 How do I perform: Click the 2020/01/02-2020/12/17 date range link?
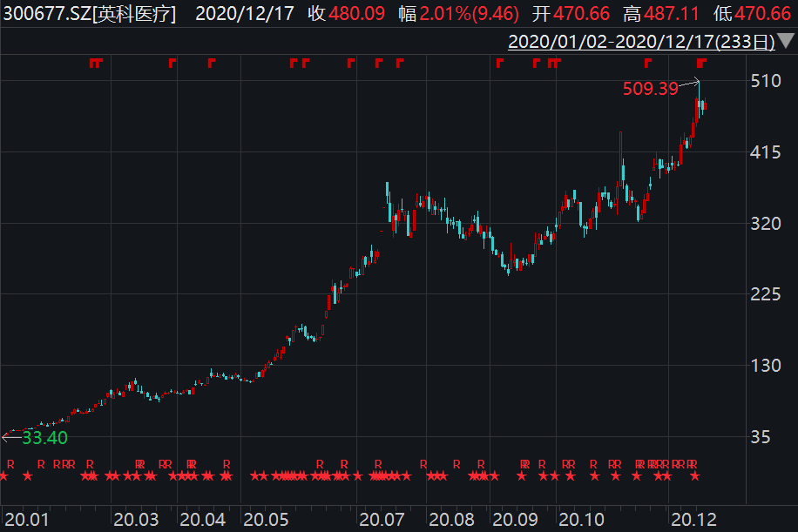coord(641,41)
